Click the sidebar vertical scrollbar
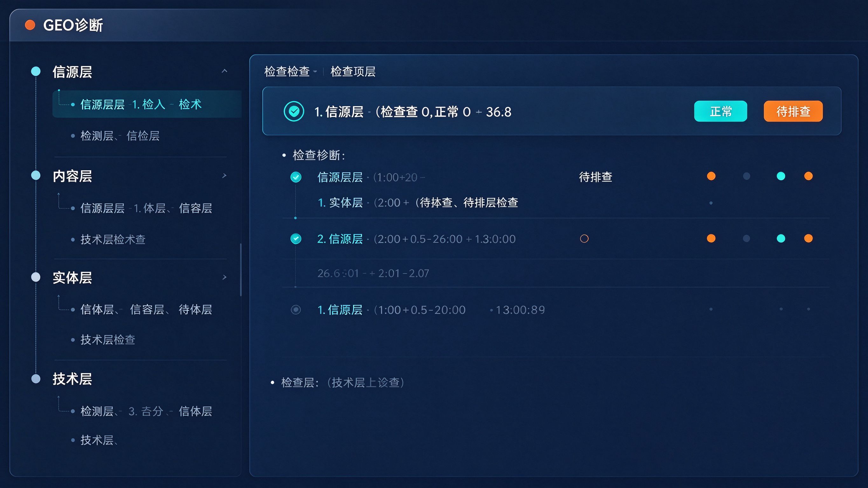The width and height of the screenshot is (868, 488). [x=241, y=270]
